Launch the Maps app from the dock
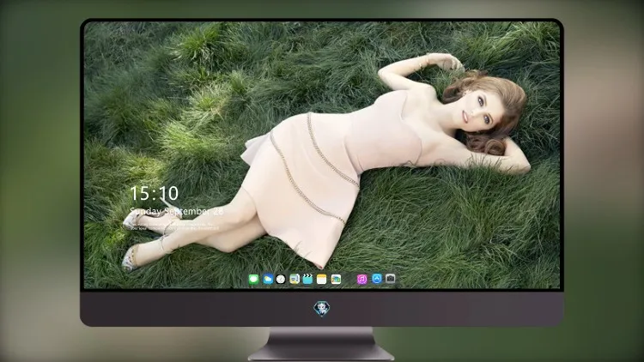This screenshot has width=644, height=362. [295, 280]
